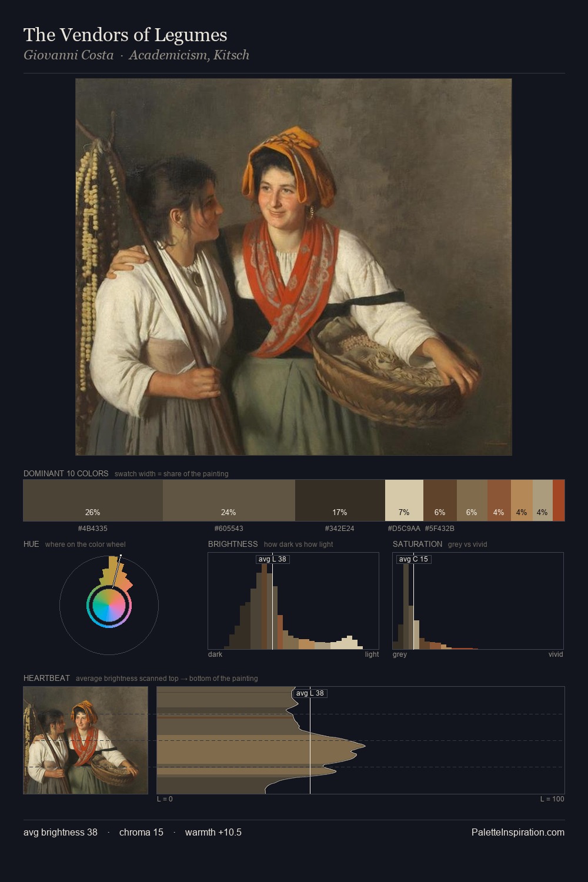This screenshot has height=882, width=588.
Task: Select the 6% brown swatch #5F432B
Action: click(x=440, y=500)
